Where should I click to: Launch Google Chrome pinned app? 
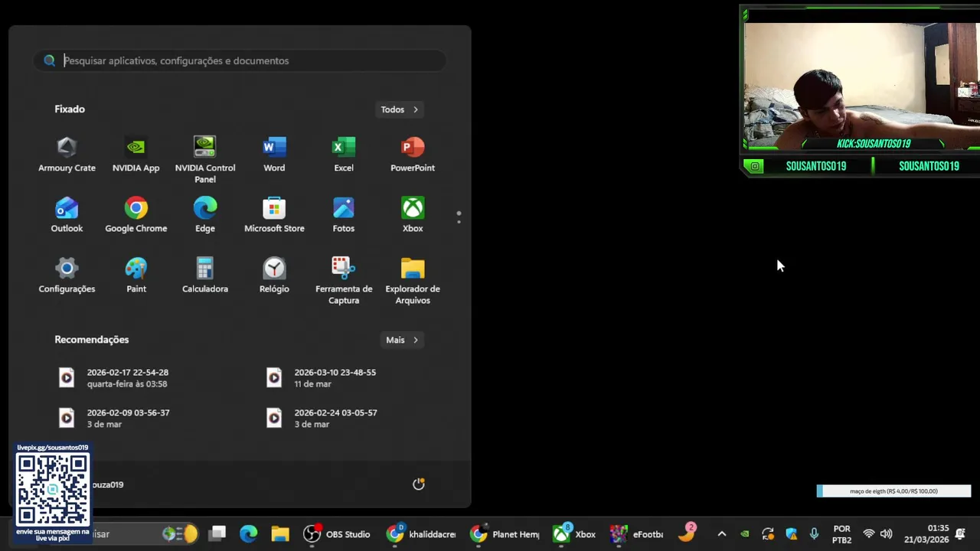click(x=136, y=215)
